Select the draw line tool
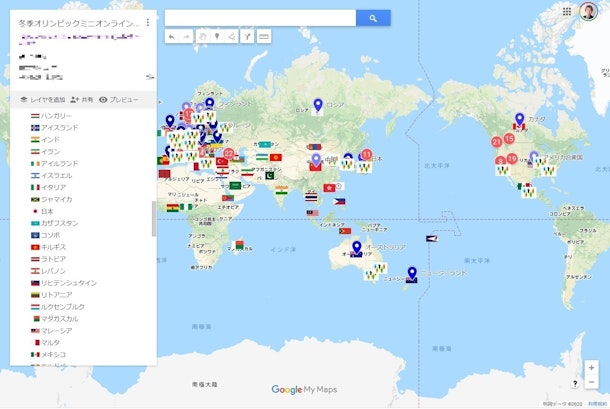 [232, 36]
